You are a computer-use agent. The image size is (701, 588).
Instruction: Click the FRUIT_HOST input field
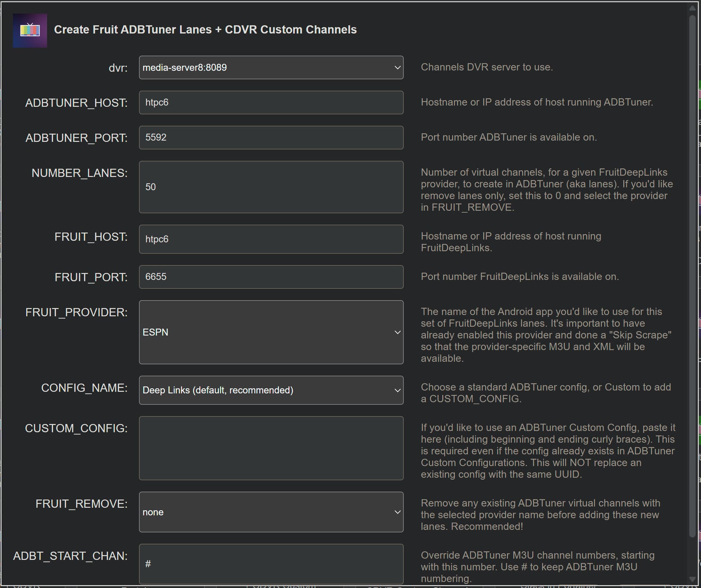coord(271,239)
